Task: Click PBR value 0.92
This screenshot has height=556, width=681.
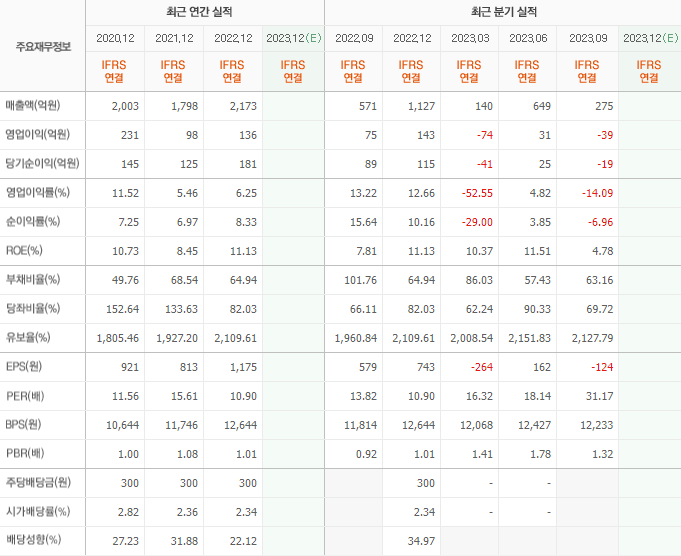Action: point(366,454)
